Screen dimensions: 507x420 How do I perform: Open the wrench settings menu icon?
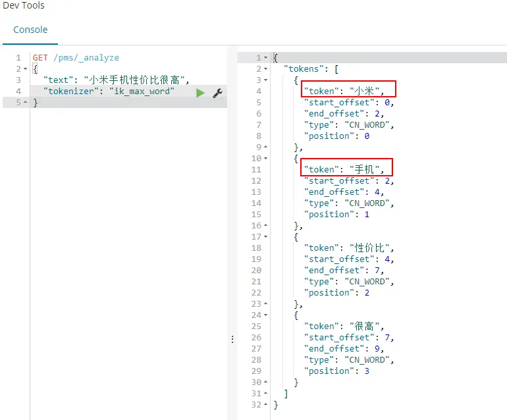click(x=217, y=93)
